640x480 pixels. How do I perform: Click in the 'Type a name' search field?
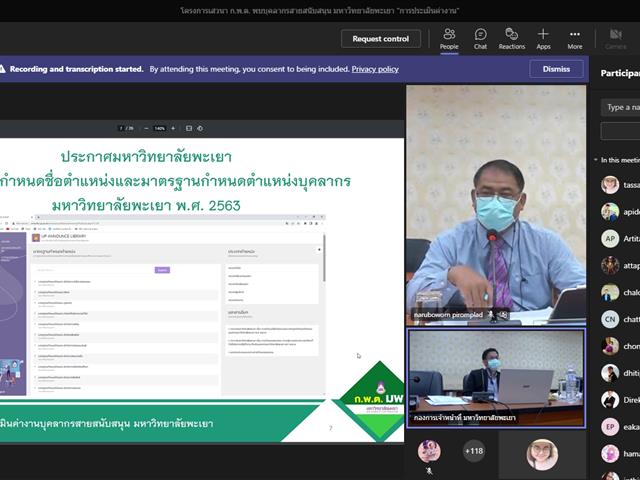pos(620,107)
